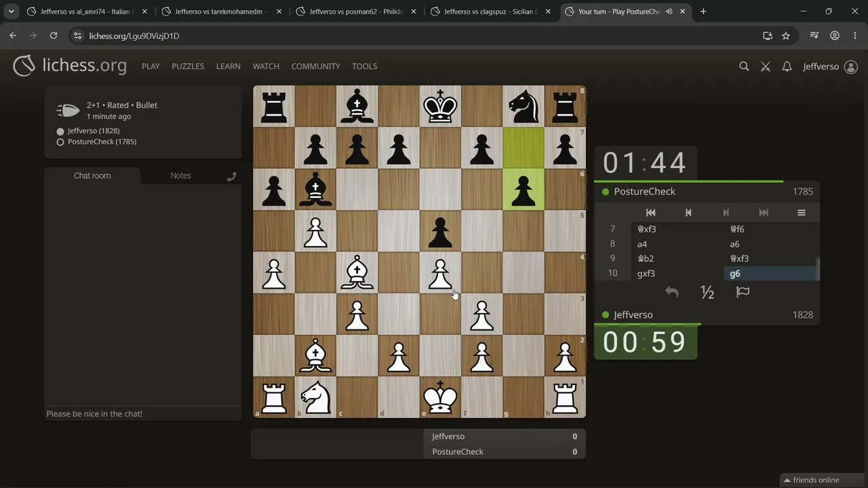Jump to the last move

764,213
